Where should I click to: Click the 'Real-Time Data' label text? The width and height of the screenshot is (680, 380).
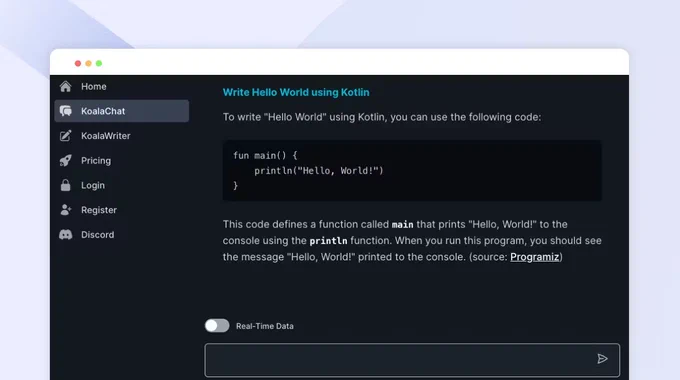(265, 326)
